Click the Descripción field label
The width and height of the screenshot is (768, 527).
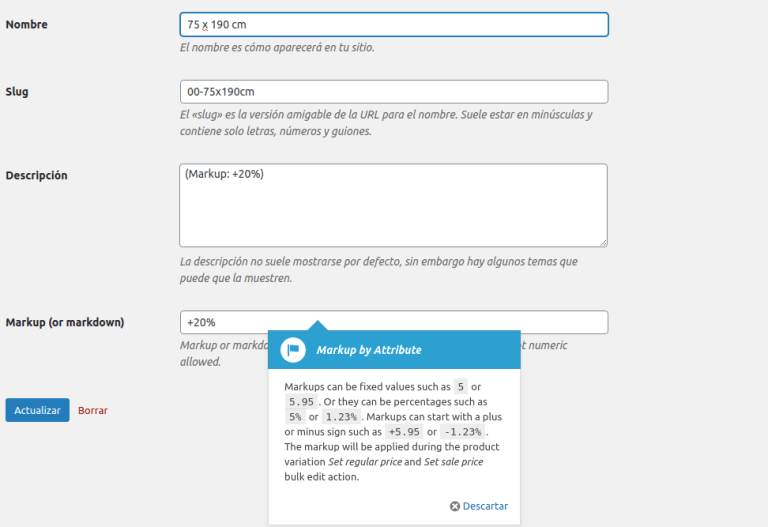(x=37, y=175)
